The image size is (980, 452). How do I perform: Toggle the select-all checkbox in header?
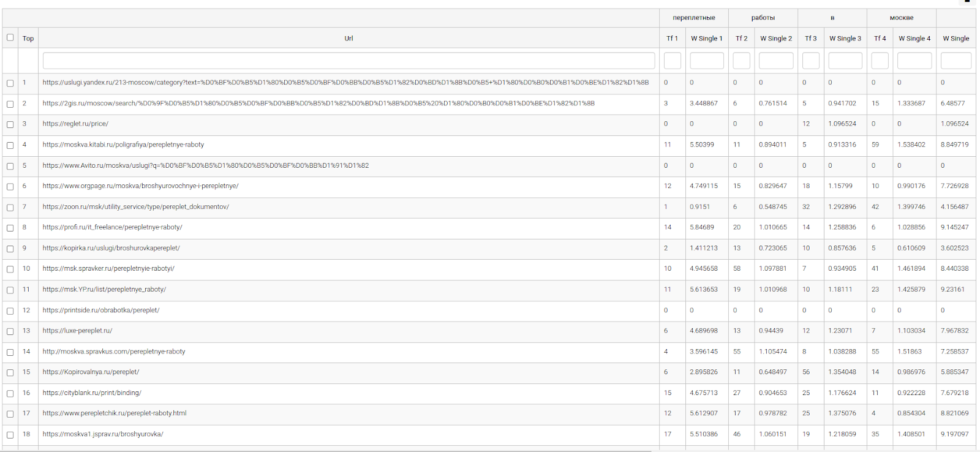pos(10,37)
